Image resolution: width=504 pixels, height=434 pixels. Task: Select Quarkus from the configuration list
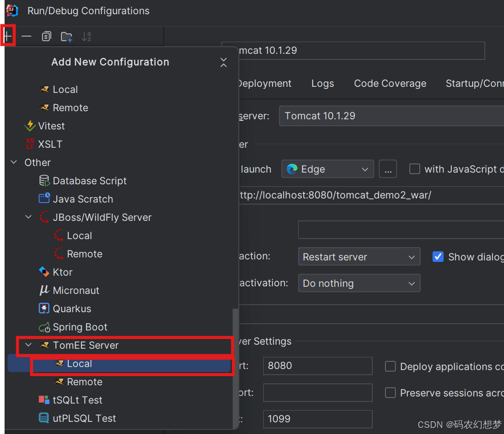(x=71, y=309)
